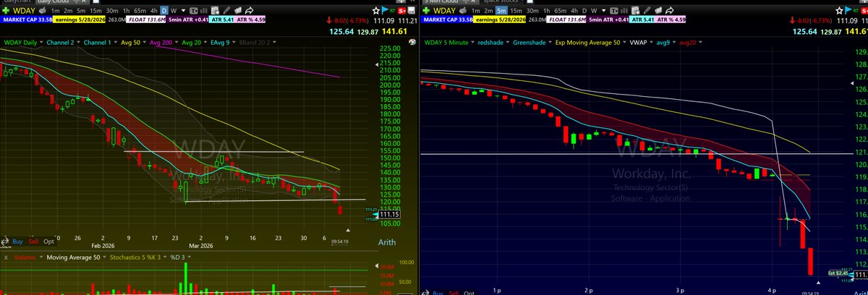The image size is (868, 295).
Task: Click the red S+ icon in daily chart
Action: (x=401, y=11)
